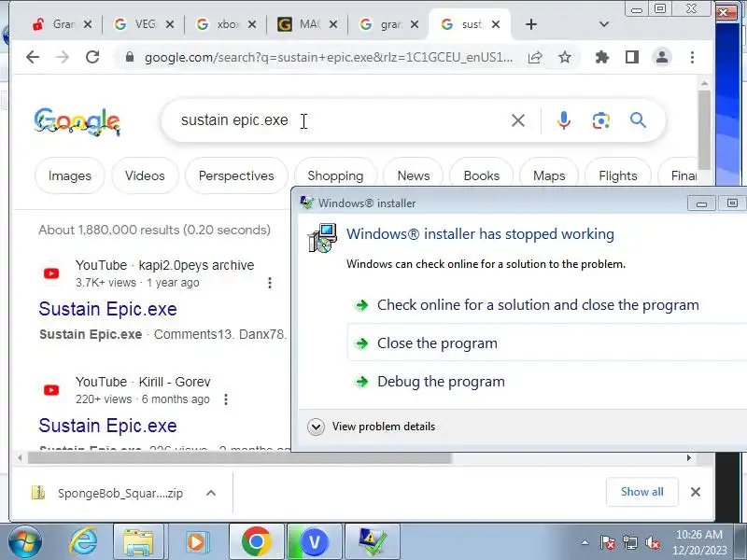Click the address bar URL
The image size is (747, 560).
coord(329,57)
